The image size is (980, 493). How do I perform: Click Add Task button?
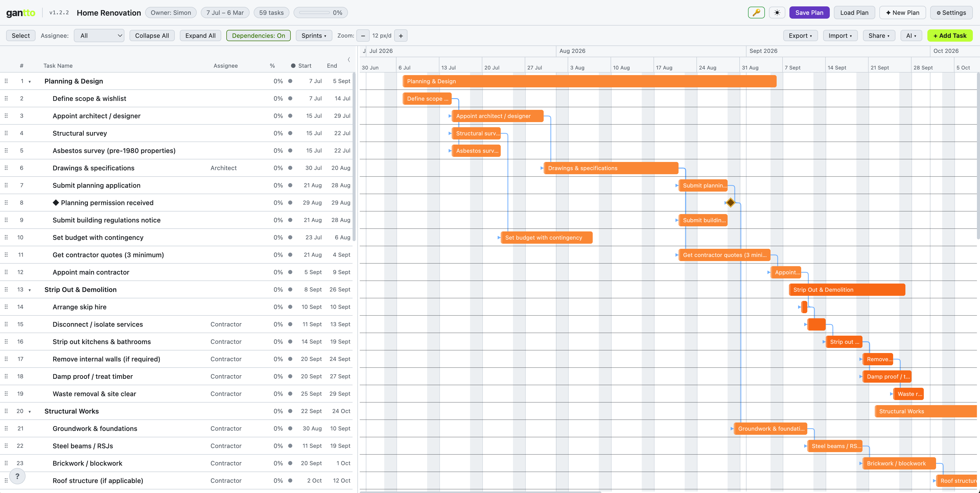(950, 36)
